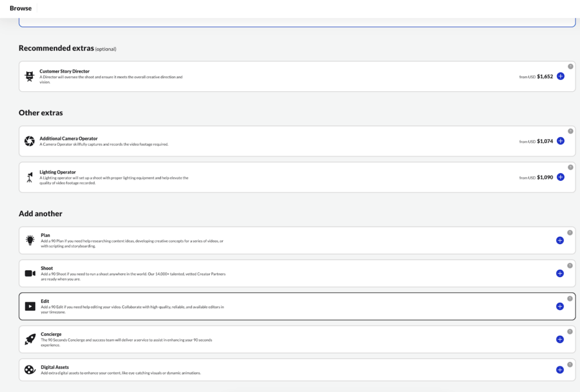580x392 pixels.
Task: Click the plus button for Plan
Action: point(560,240)
